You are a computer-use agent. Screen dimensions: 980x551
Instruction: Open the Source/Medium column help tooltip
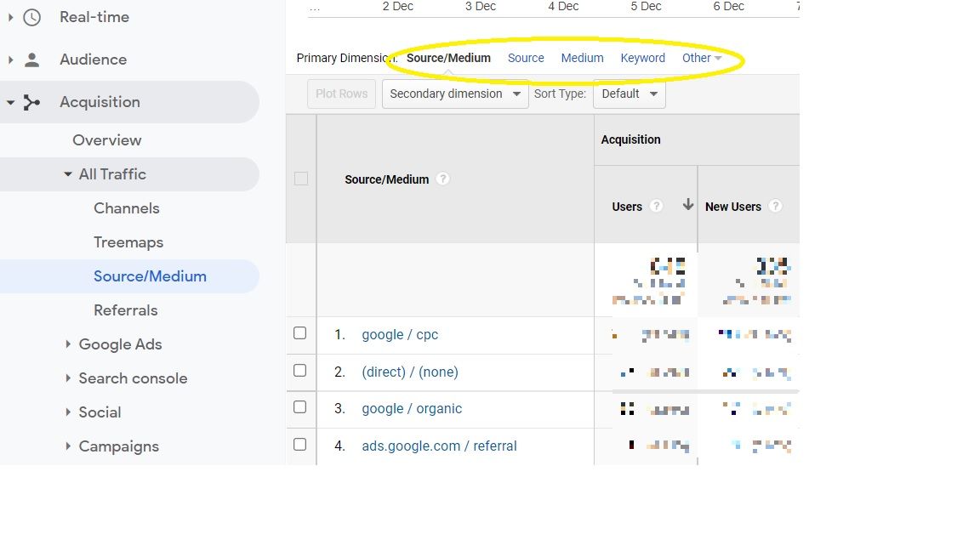click(442, 179)
